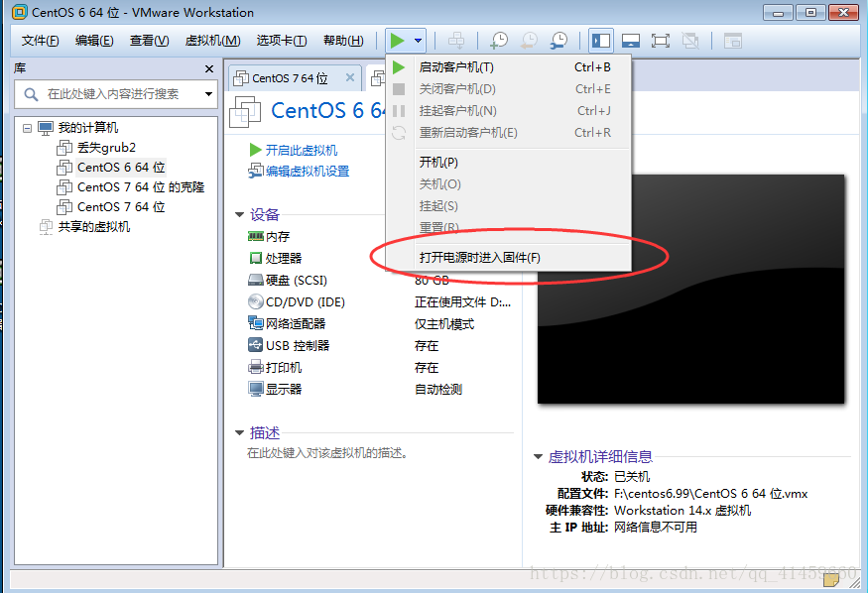The height and width of the screenshot is (593, 868).
Task: Click the revert snapshot toolbar icon
Action: [x=529, y=41]
